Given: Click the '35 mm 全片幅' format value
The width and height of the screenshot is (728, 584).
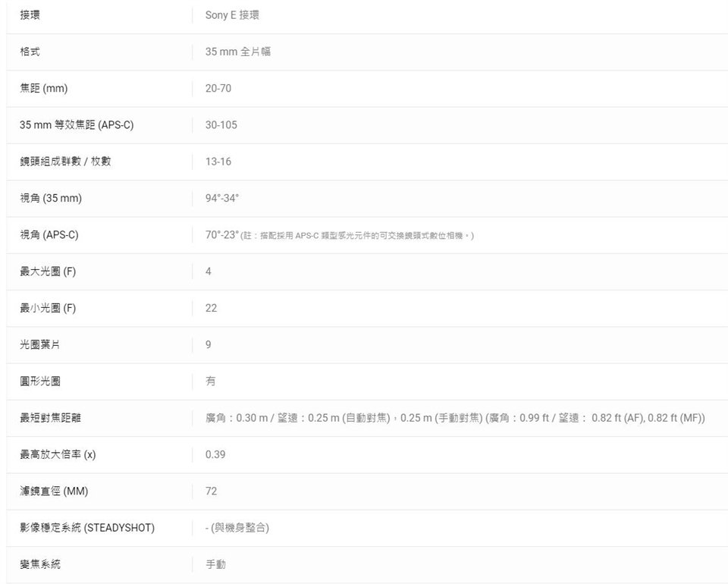Looking at the screenshot, I should tap(238, 52).
